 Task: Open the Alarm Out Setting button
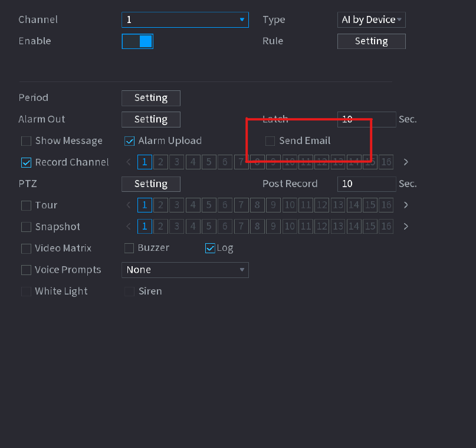[151, 119]
